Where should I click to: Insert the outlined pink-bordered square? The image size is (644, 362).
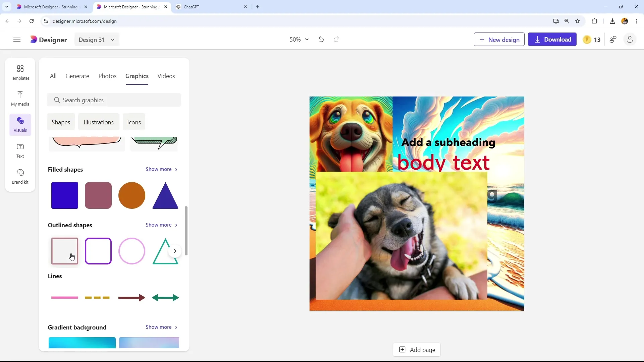pos(65,251)
